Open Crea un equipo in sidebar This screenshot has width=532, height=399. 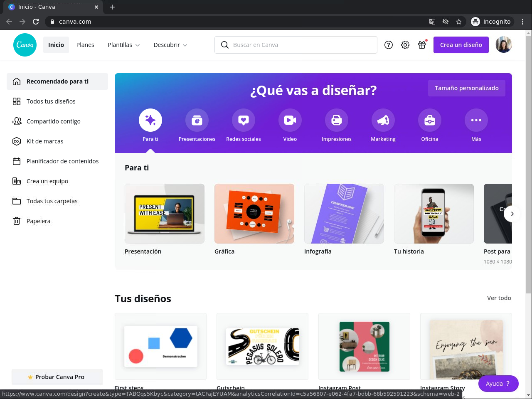[x=57, y=181]
